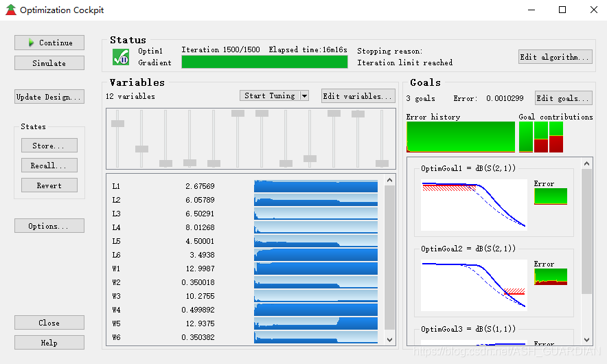Adjust the first variable slider L1
The height and width of the screenshot is (364, 607).
point(117,124)
